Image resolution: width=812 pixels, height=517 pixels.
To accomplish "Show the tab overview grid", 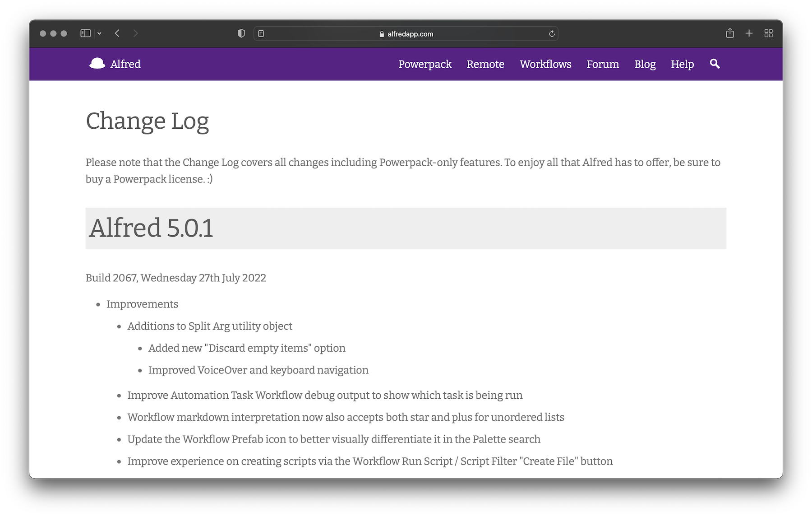I will pos(769,33).
